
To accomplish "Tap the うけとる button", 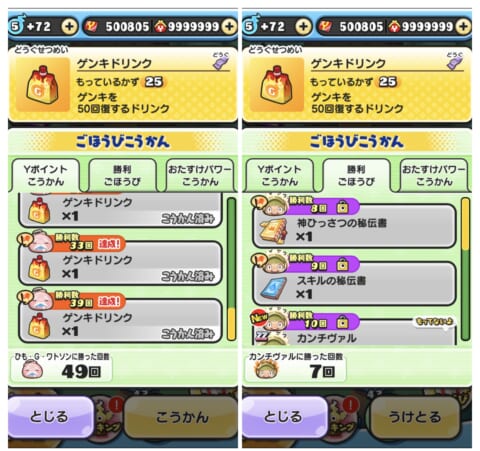I will (415, 417).
